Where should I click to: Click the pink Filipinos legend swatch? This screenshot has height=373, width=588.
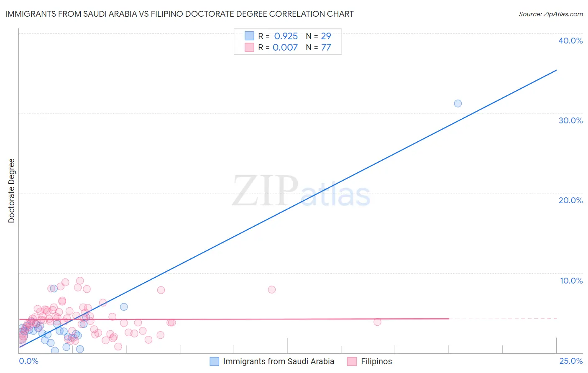coord(352,361)
